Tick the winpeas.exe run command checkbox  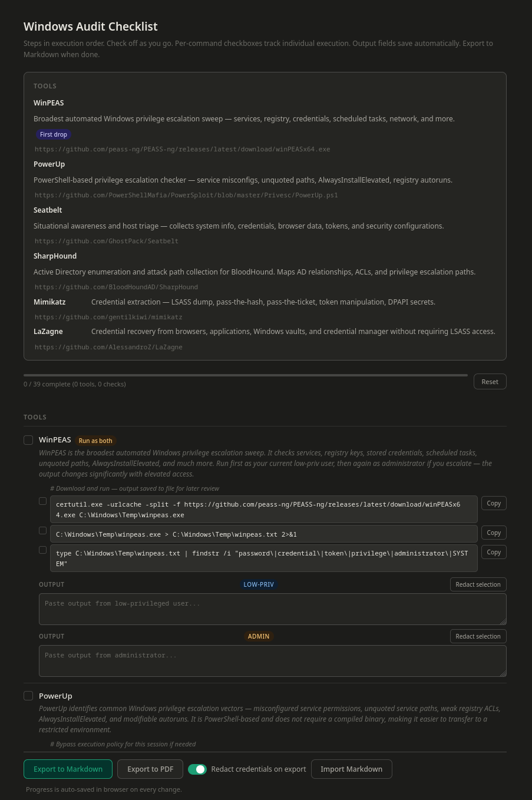coord(42,531)
